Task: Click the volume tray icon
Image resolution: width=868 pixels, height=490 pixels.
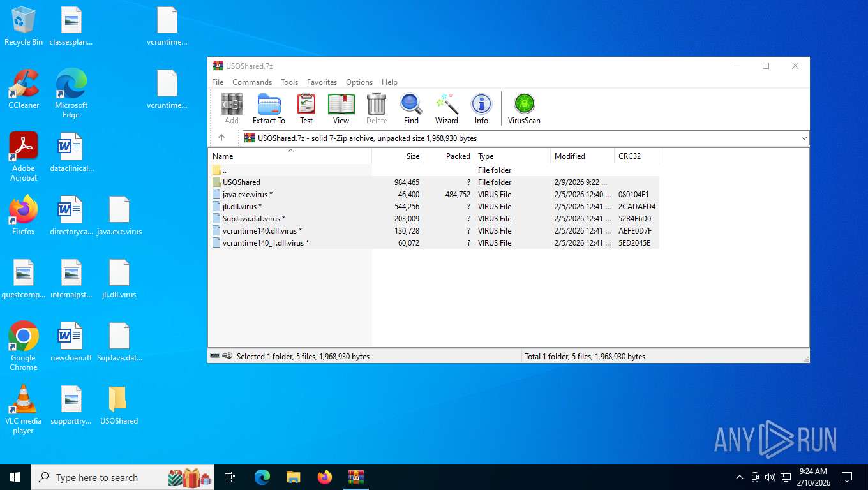Action: click(x=770, y=477)
